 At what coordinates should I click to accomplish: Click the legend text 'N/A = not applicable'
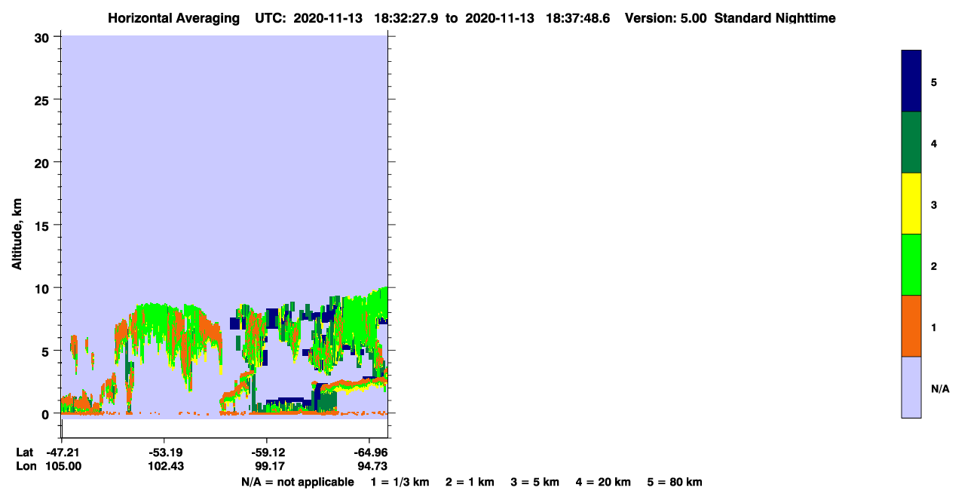298,483
